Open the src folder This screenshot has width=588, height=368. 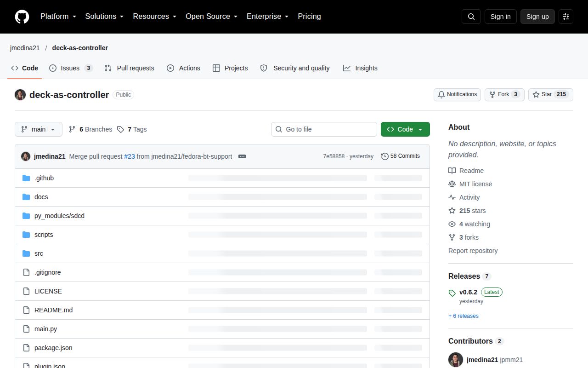tap(39, 253)
